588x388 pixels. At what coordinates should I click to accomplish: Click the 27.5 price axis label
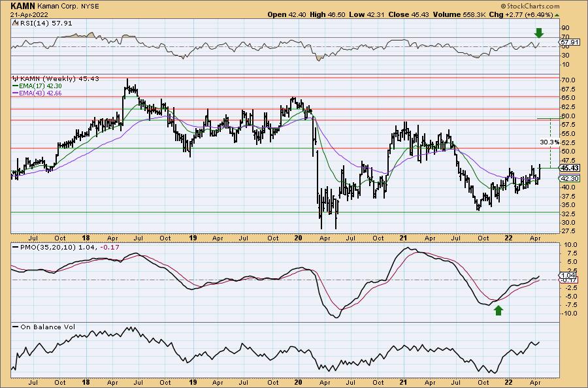(568, 231)
